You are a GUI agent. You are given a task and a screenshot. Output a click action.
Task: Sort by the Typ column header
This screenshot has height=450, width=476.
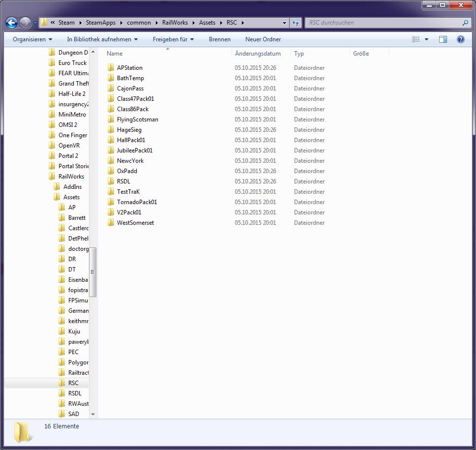tap(298, 54)
